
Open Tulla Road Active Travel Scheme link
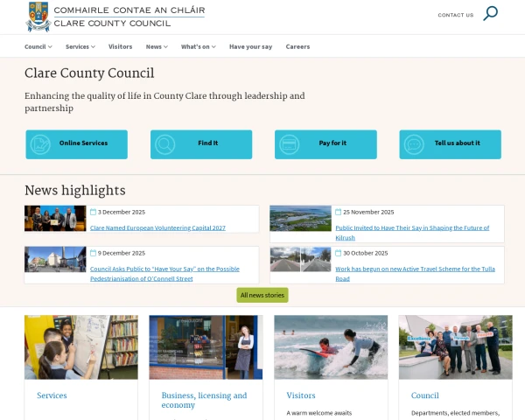click(x=415, y=274)
